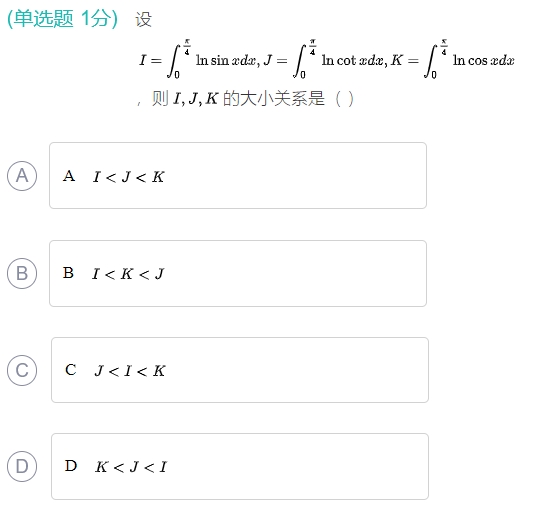Screen dimensions: 553x514
Task: Click the 设 character after the label
Action: point(144,19)
